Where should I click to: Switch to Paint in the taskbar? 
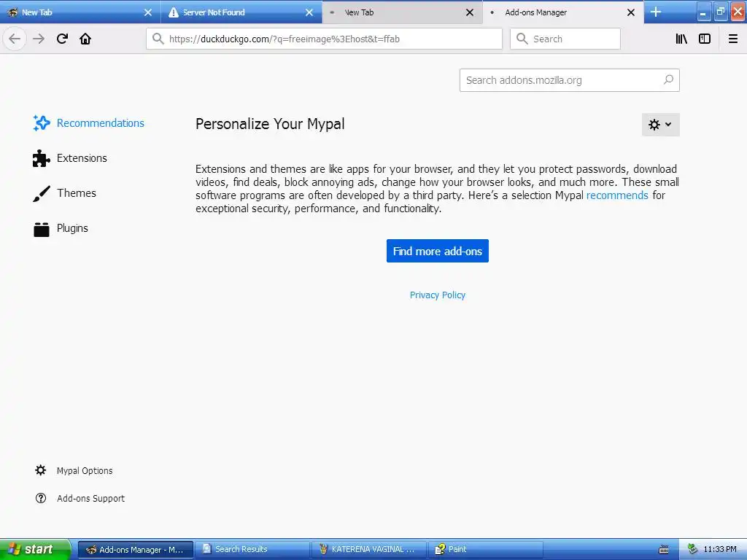[485, 550]
